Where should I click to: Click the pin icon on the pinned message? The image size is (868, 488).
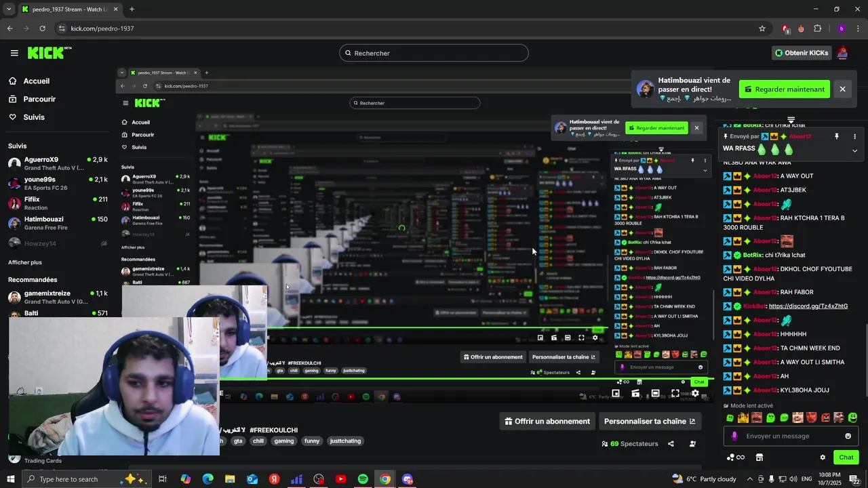coord(837,136)
